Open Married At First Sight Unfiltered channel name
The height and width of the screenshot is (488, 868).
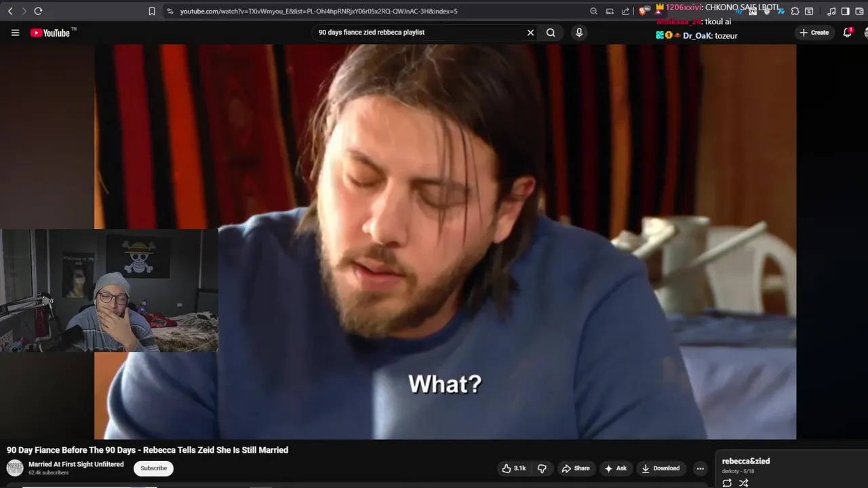coord(76,464)
